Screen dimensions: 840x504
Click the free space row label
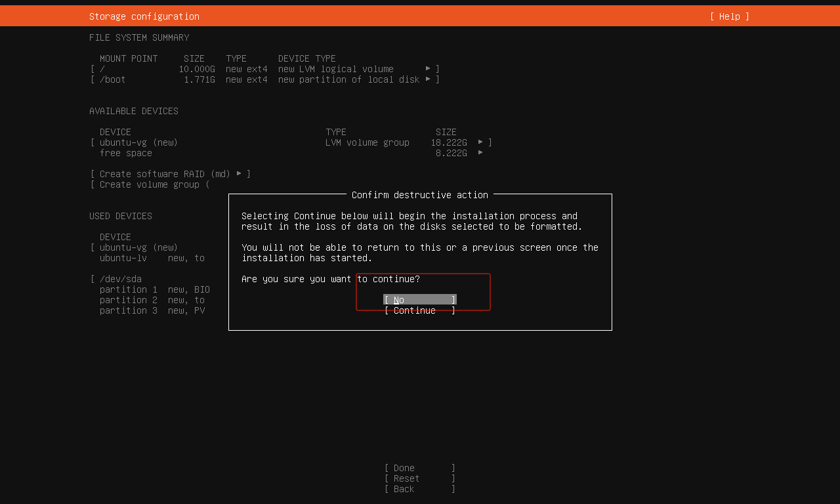click(x=126, y=153)
